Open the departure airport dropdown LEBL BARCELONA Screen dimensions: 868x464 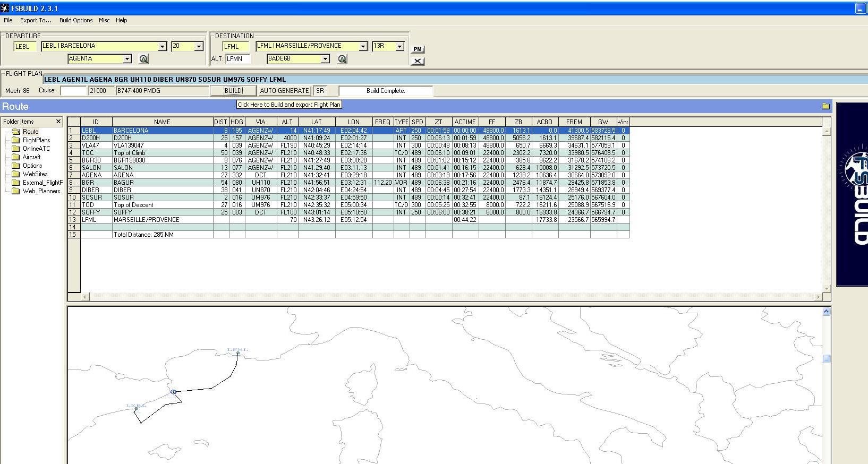click(x=163, y=46)
